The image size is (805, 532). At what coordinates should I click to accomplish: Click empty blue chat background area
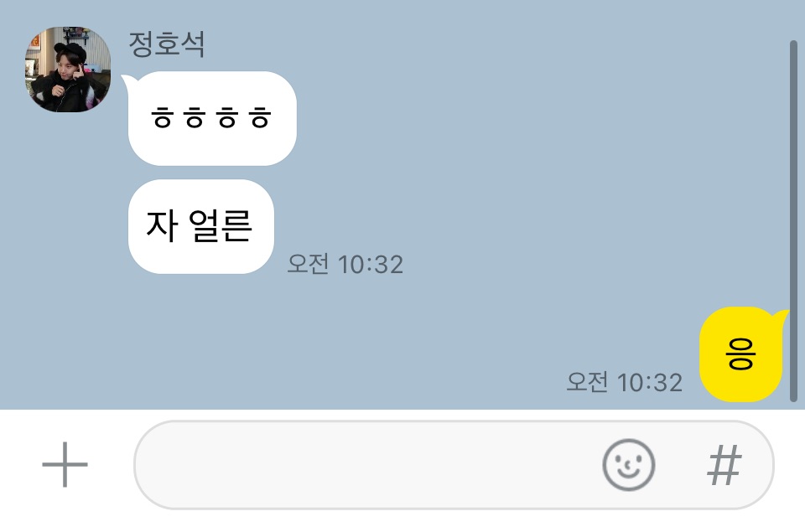point(513,154)
